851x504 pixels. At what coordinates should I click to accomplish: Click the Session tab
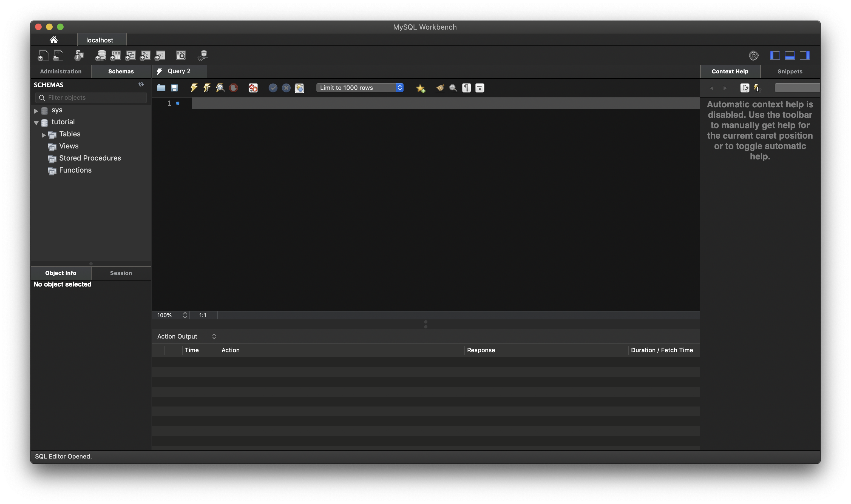121,273
